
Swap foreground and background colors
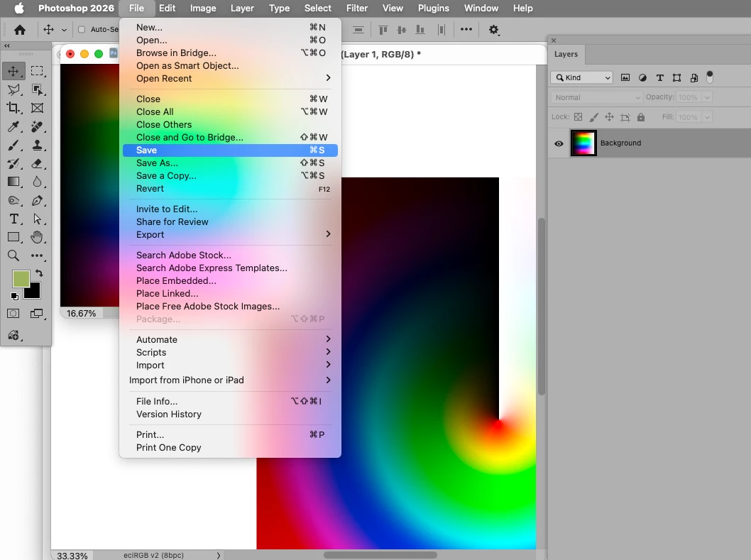[x=39, y=273]
